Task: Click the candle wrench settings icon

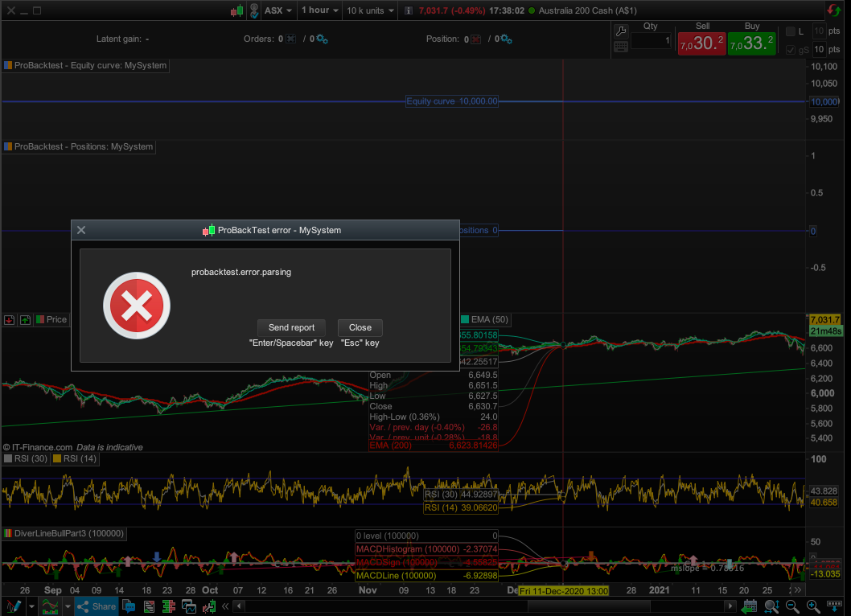Action: (x=209, y=606)
